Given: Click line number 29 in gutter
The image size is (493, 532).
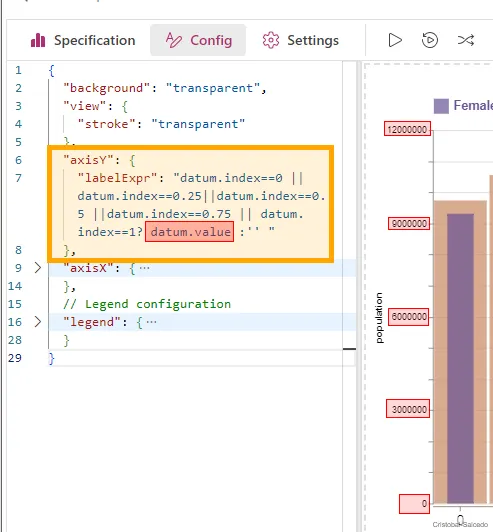Looking at the screenshot, I should 15,358.
